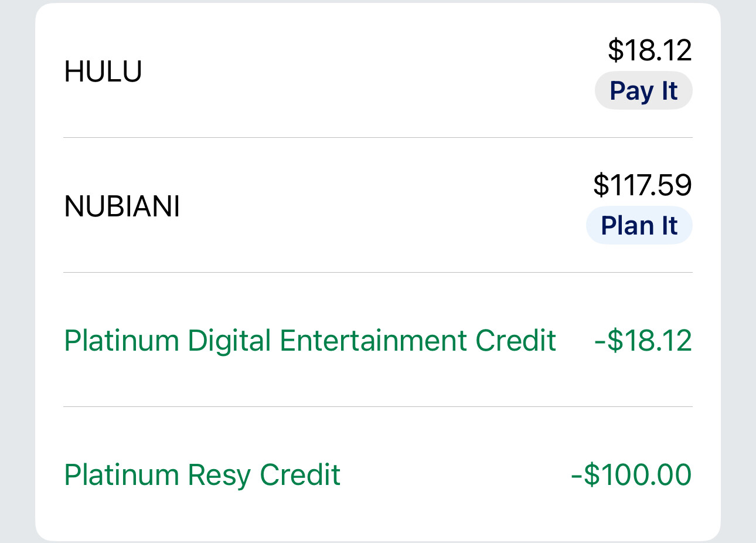Click the -$18.12 entertainment credit amount

point(643,341)
